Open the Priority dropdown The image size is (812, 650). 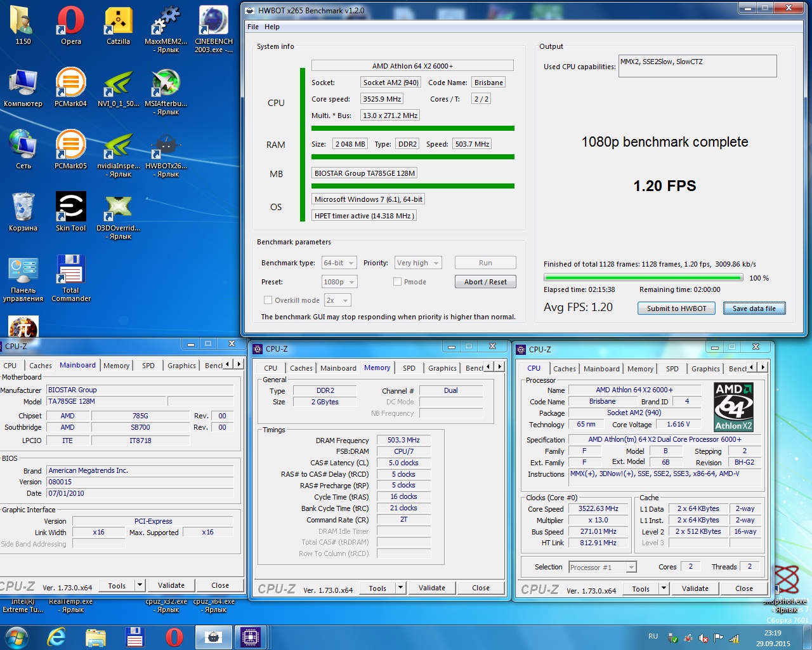(x=417, y=263)
